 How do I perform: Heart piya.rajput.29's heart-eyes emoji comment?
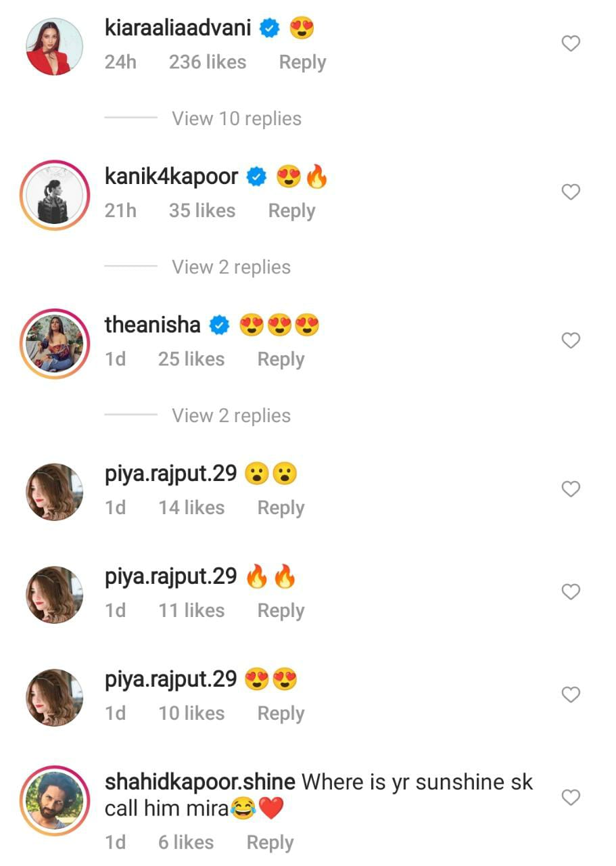(571, 695)
